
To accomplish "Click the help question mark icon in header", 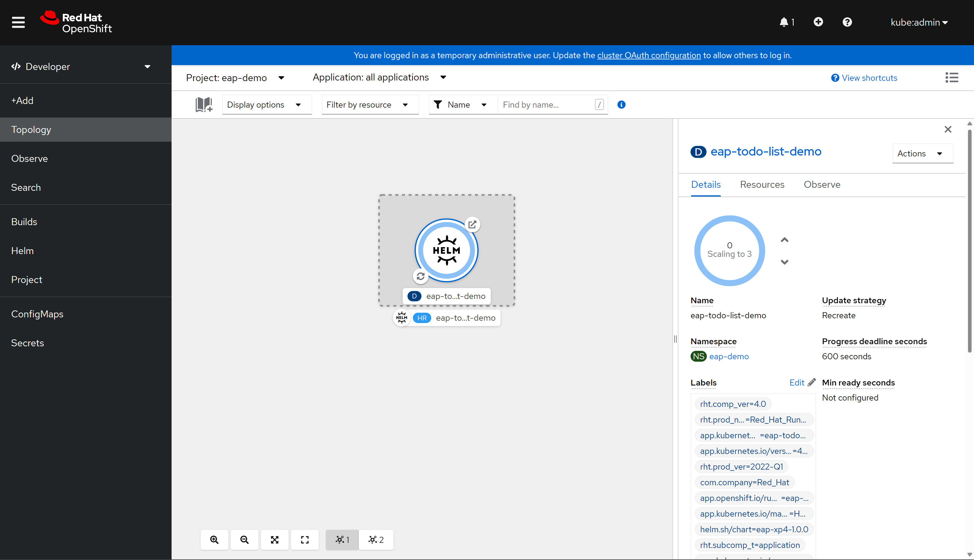I will [847, 22].
